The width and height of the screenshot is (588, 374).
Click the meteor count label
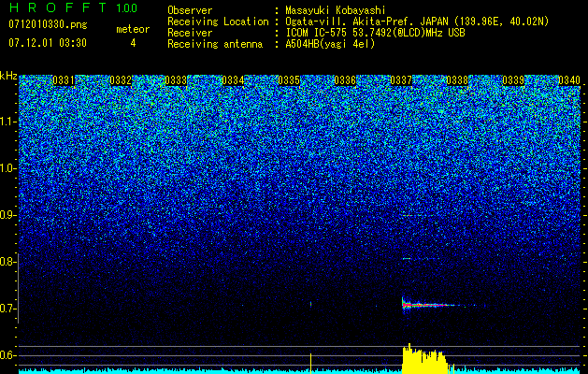pyautogui.click(x=133, y=29)
